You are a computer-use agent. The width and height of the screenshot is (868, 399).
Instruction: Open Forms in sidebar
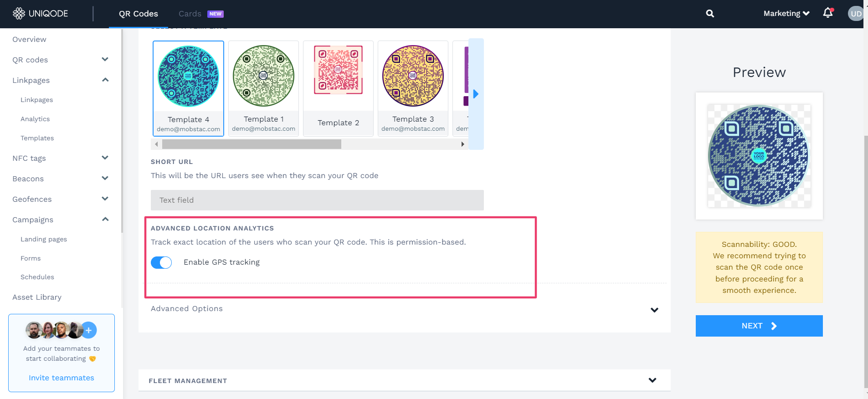pyautogui.click(x=31, y=258)
